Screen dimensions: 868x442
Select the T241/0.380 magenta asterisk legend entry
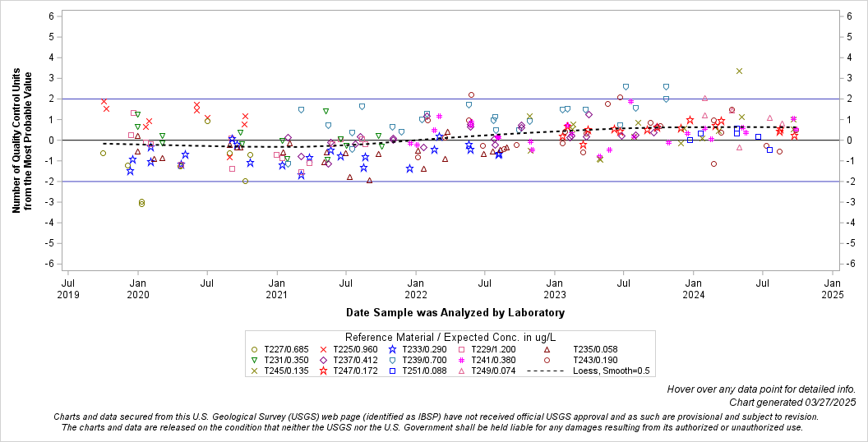(487, 360)
